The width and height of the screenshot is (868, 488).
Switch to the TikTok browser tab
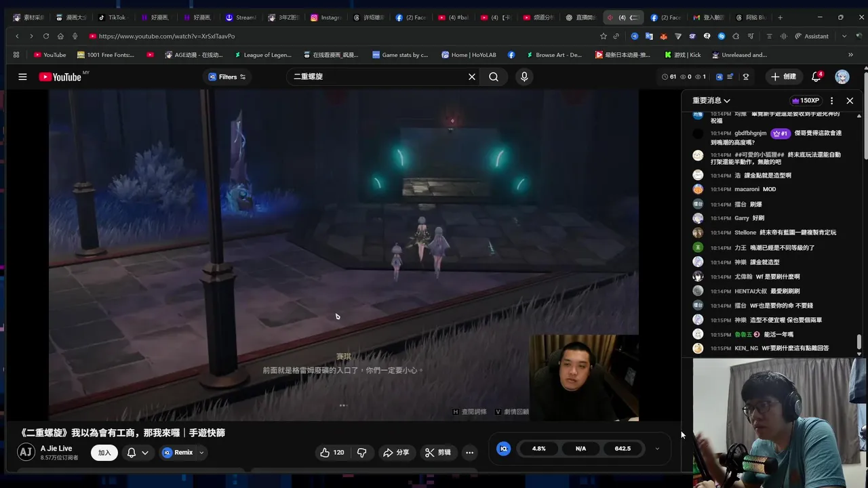coord(112,18)
